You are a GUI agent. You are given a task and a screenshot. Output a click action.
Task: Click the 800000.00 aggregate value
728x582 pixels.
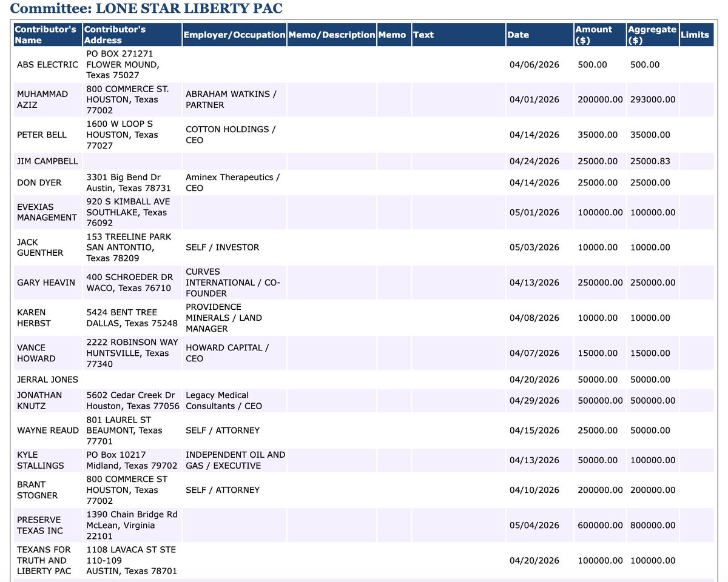click(653, 525)
